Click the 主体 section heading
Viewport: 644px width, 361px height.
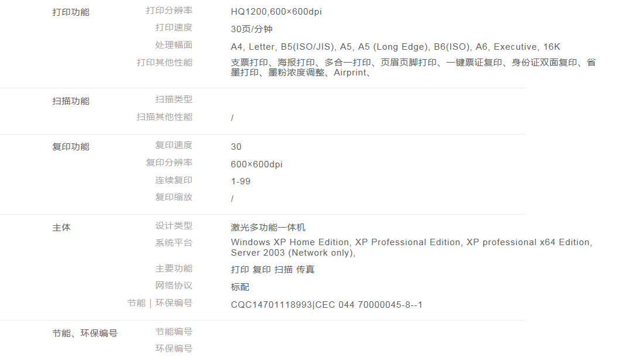(61, 227)
